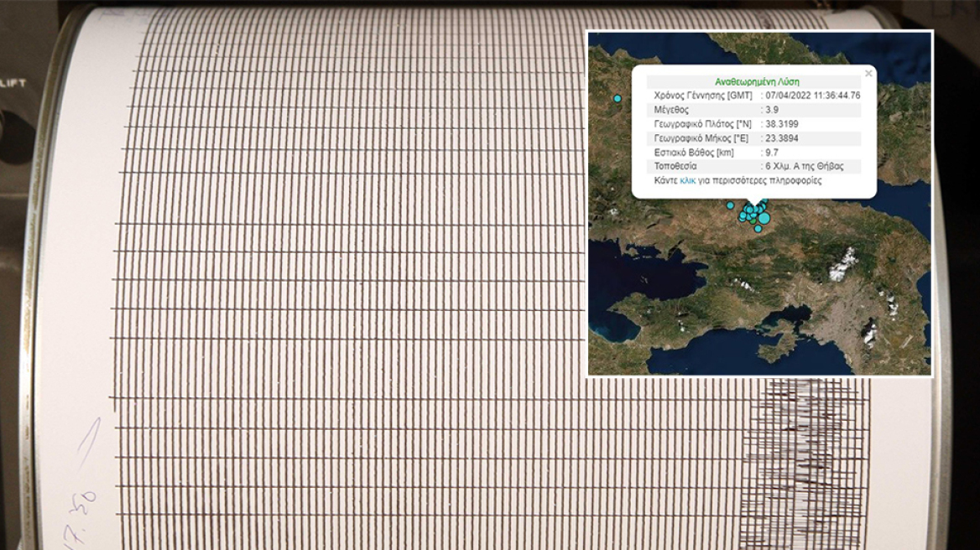980x550 pixels.
Task: Click the isolated cyan earthquake dot west of cluster
Action: 730,205
